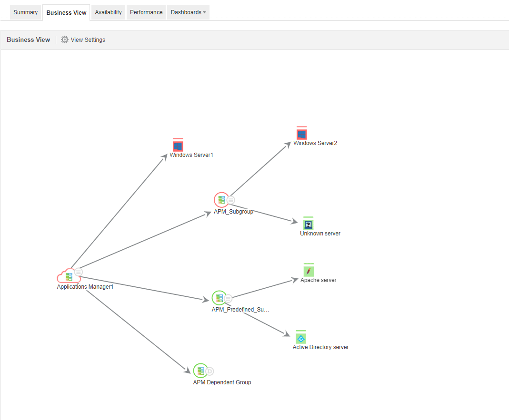Click the Active Directory server label

(x=320, y=347)
